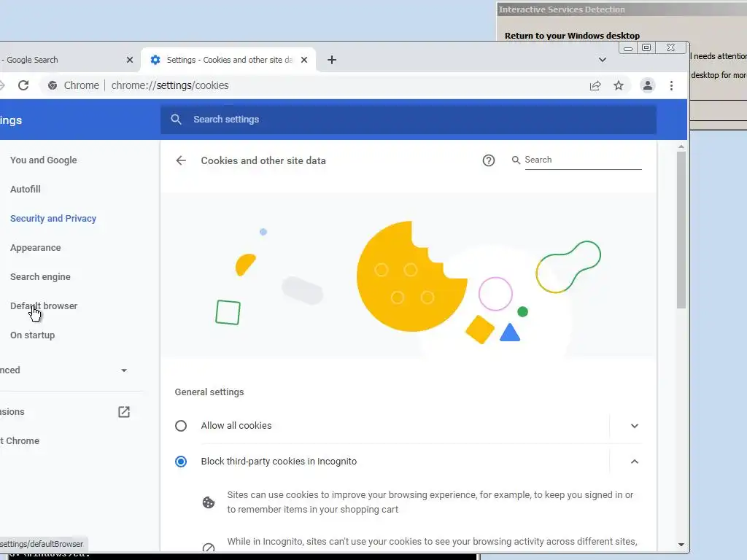The image size is (747, 560).
Task: Click the Cookies and other site data heading
Action: point(263,160)
